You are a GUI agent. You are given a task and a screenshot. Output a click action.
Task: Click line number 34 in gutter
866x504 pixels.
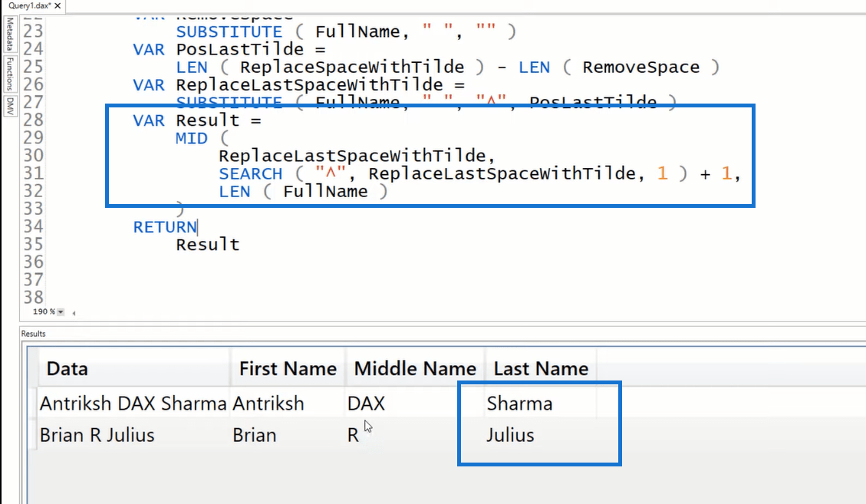pyautogui.click(x=33, y=226)
